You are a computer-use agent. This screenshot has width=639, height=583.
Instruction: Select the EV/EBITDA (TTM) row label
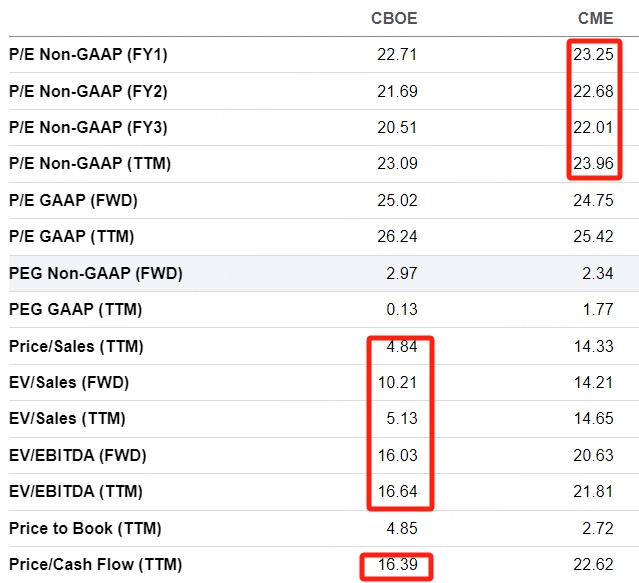[x=76, y=491]
